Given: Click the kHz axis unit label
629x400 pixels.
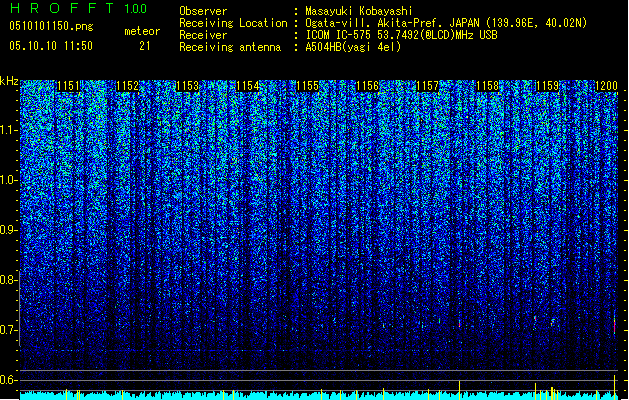Looking at the screenshot, I should pyautogui.click(x=9, y=81).
